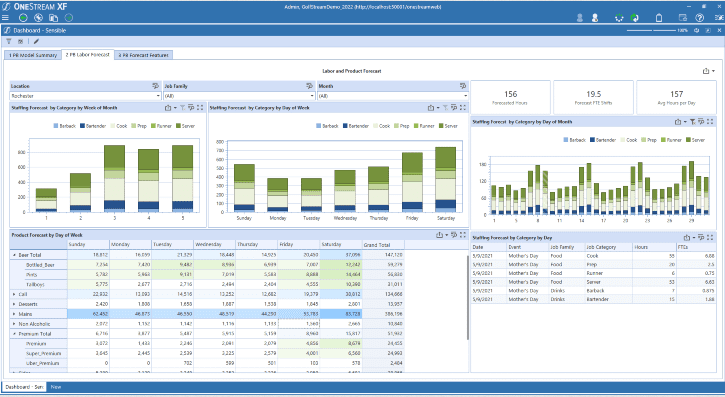The image size is (725, 397).
Task: Open export menu on Day of Month chart
Action: [x=680, y=122]
